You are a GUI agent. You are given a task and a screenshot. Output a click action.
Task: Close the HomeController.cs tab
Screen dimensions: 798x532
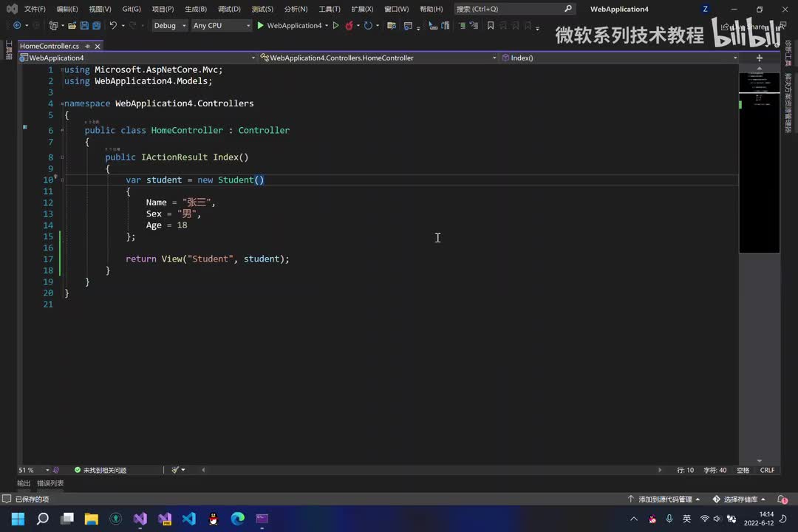(x=98, y=47)
